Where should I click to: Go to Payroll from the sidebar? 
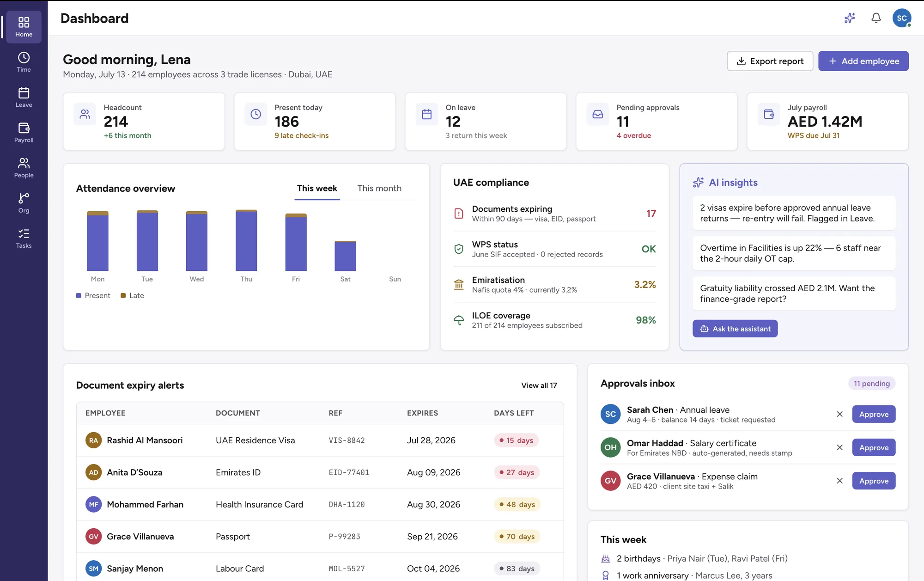tap(24, 132)
